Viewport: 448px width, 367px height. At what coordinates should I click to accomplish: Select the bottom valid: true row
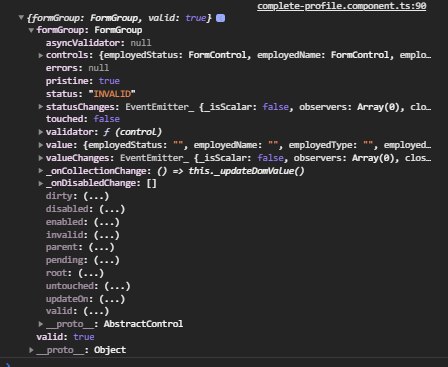pyautogui.click(x=65, y=337)
